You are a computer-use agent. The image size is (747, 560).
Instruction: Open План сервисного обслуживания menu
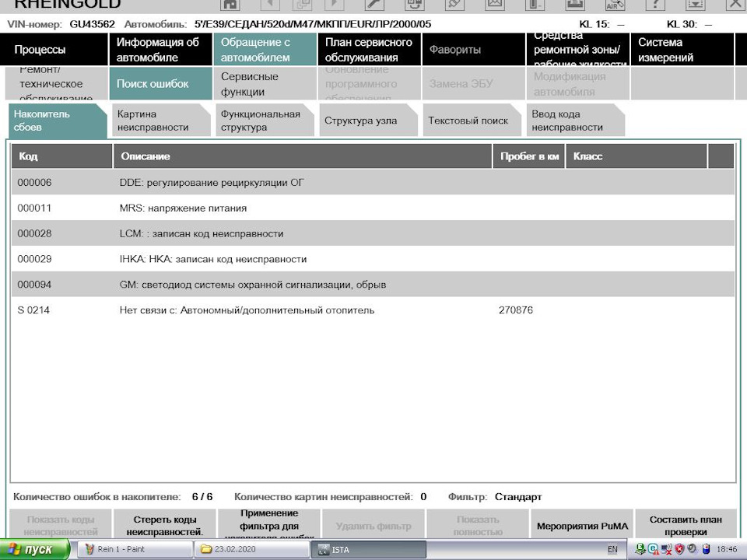pyautogui.click(x=369, y=50)
